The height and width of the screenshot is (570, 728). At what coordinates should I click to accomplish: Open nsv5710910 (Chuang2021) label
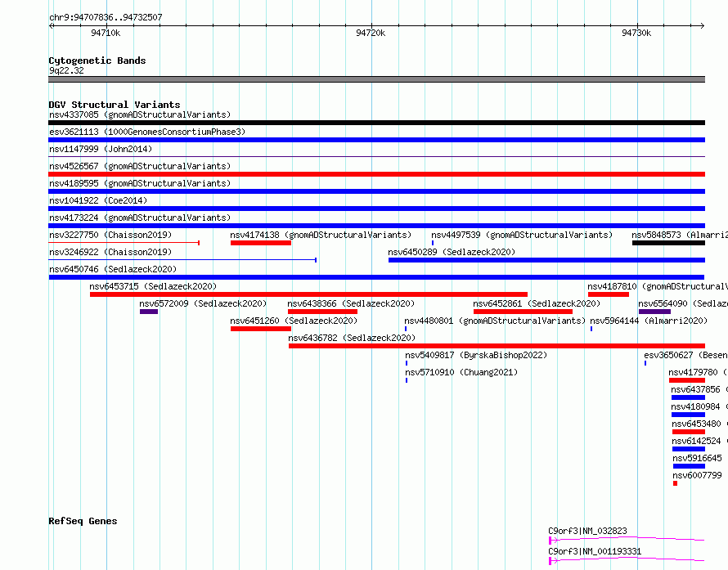click(x=461, y=372)
